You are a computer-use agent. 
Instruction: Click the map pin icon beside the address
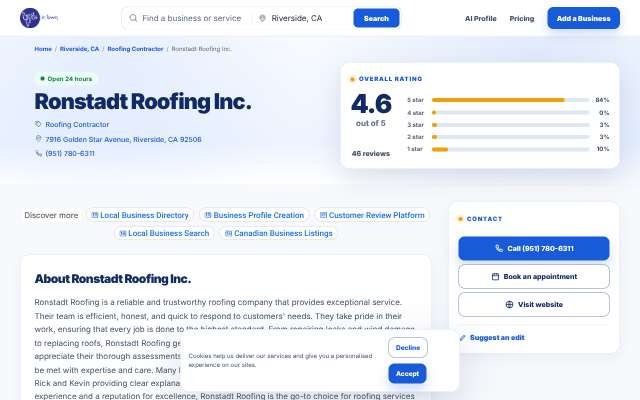38,139
